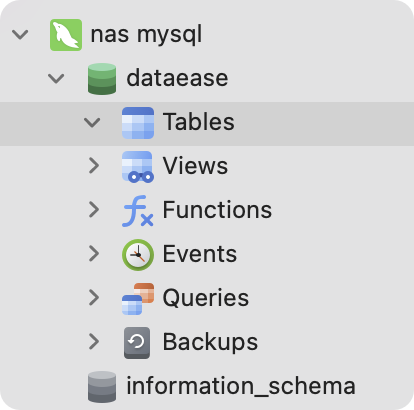This screenshot has height=410, width=414.
Task: Collapse the nas mysql connection
Action: click(20, 35)
